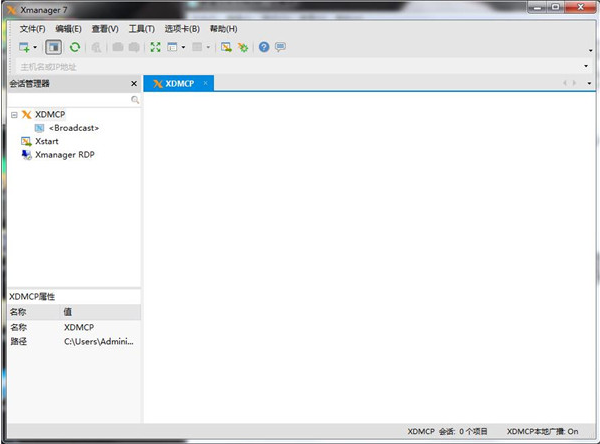The width and height of the screenshot is (600, 444).
Task: Close the 会话管理器 panel
Action: (134, 83)
